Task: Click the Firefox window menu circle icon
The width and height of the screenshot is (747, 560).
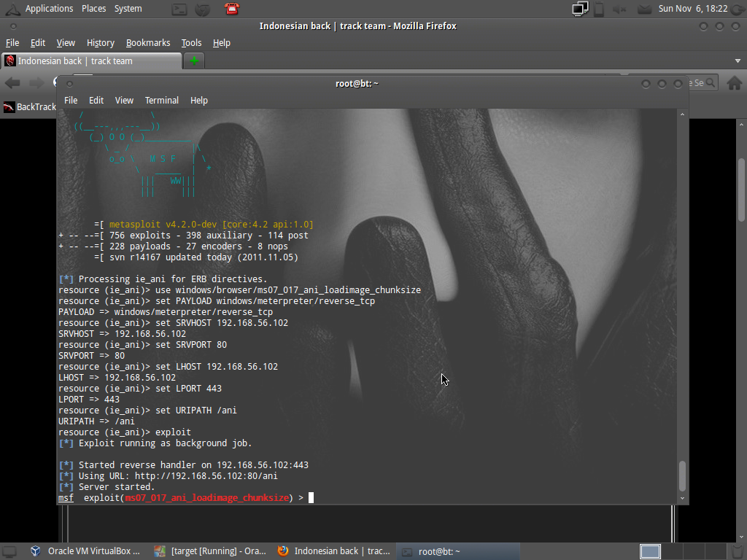Action: click(x=13, y=27)
